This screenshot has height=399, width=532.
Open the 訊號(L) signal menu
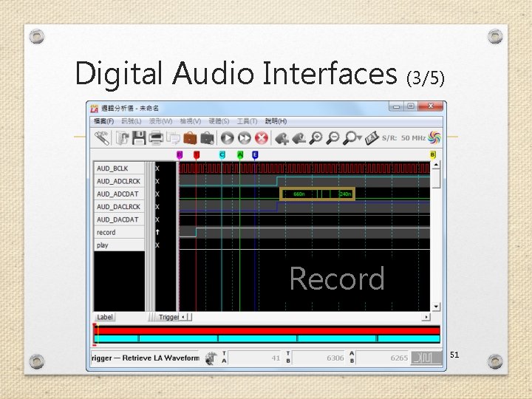(x=132, y=121)
